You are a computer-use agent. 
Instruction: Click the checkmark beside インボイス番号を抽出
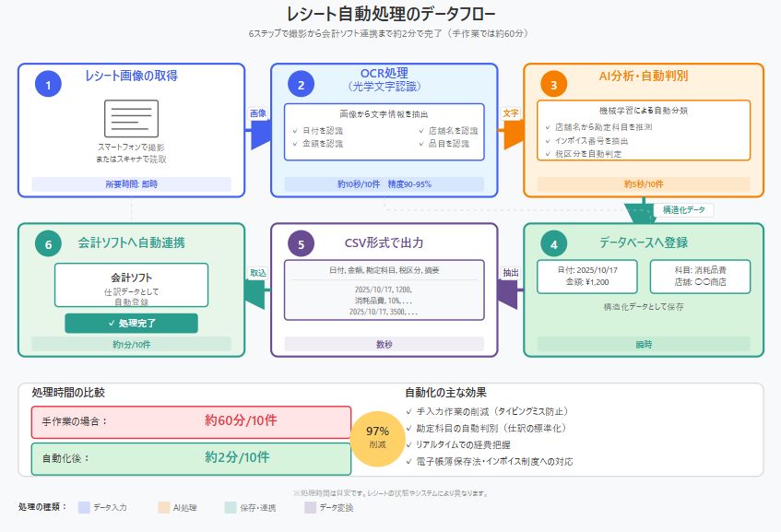(548, 141)
